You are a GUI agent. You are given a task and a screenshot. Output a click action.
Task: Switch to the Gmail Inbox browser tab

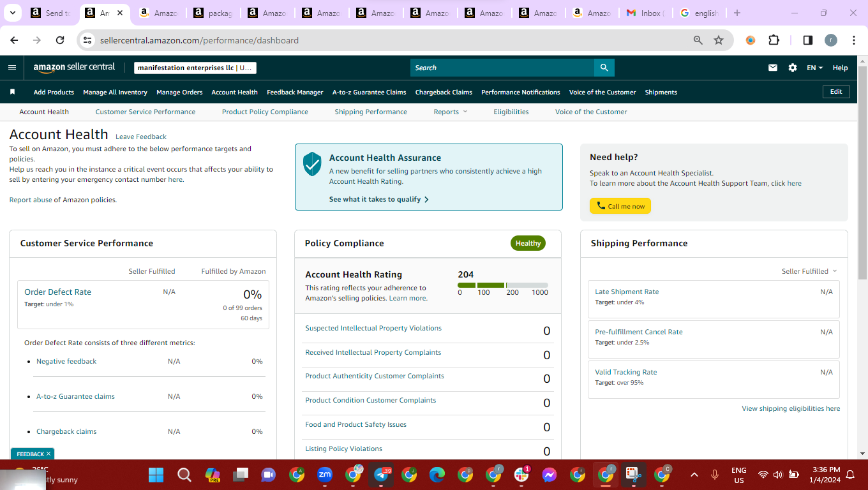[645, 13]
